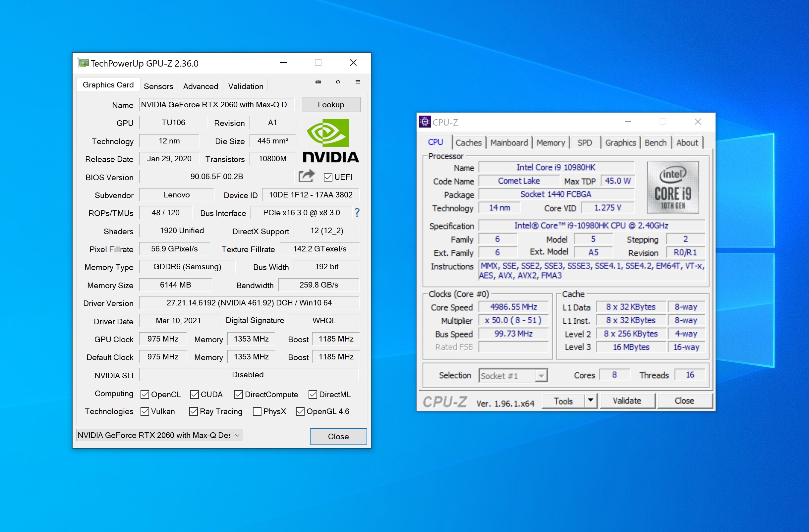Switch to the Validation tab in GPU-Z
Image resolution: width=809 pixels, height=532 pixels.
[x=246, y=86]
